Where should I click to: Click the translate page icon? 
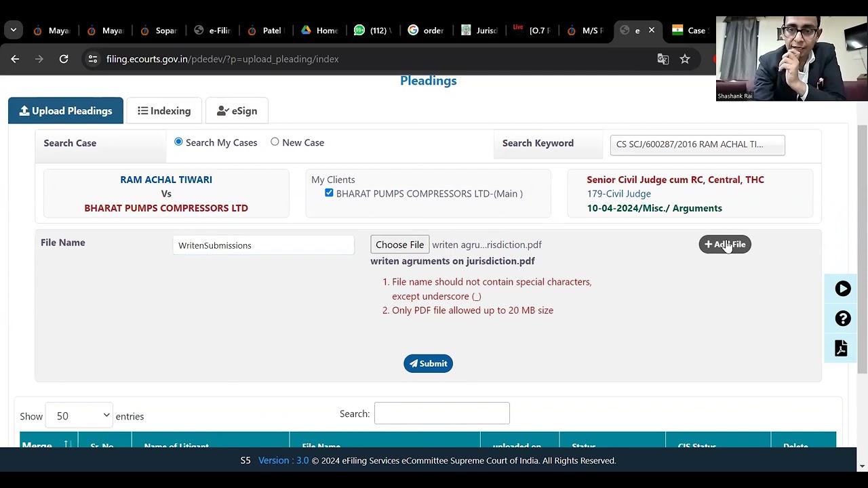coord(663,59)
